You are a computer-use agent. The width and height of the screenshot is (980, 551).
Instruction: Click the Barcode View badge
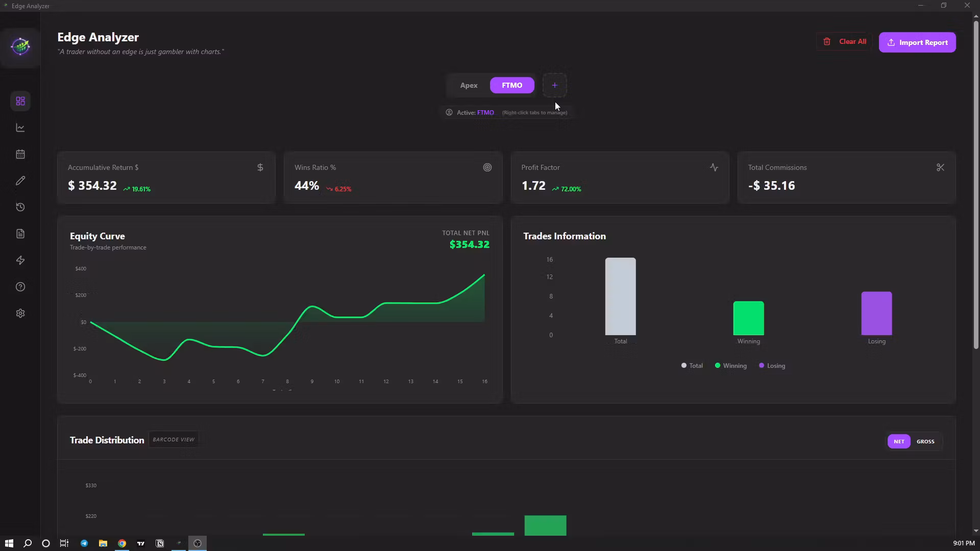pyautogui.click(x=174, y=439)
